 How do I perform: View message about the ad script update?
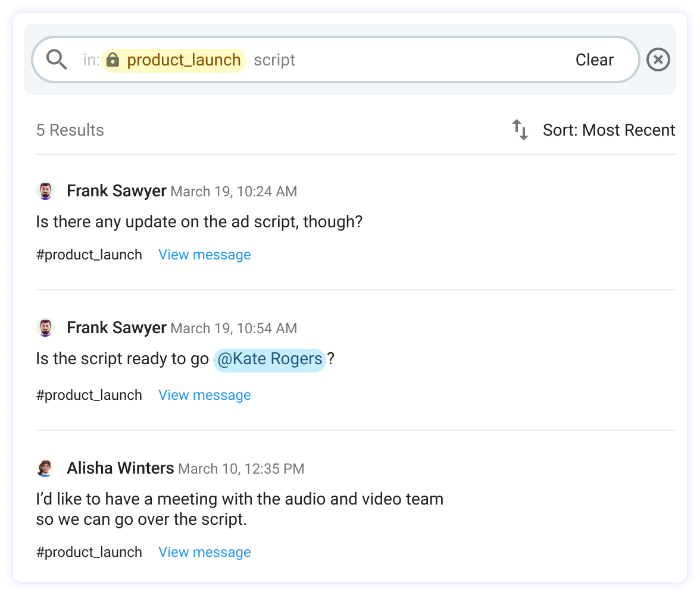pos(205,255)
